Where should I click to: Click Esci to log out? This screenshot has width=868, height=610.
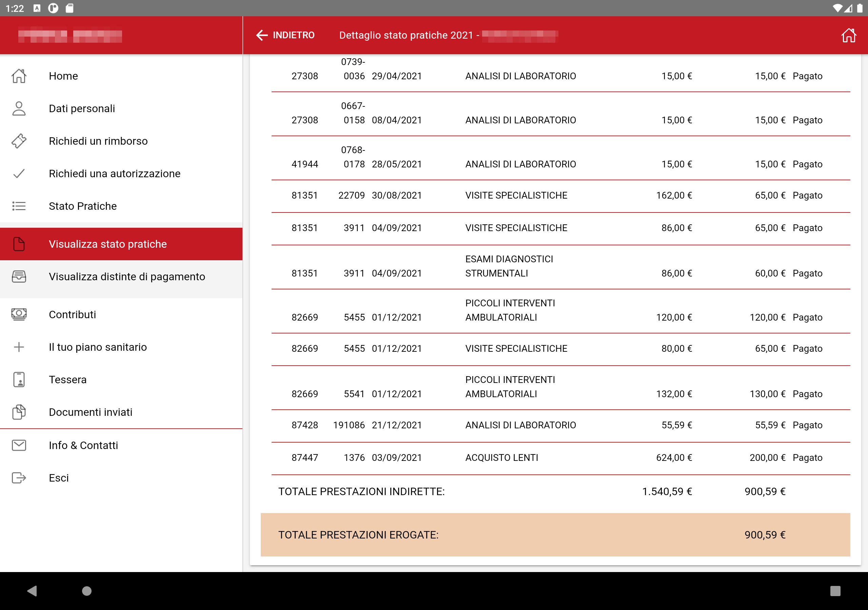coord(59,477)
